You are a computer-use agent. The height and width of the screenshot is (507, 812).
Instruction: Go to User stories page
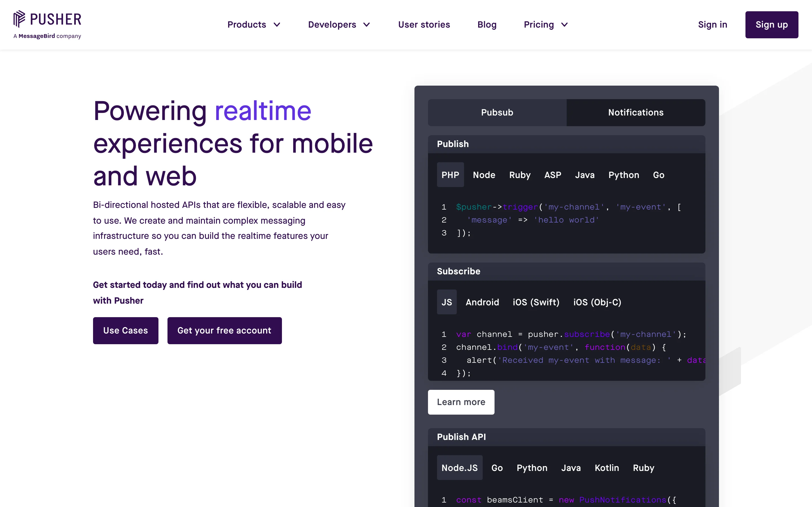point(424,25)
